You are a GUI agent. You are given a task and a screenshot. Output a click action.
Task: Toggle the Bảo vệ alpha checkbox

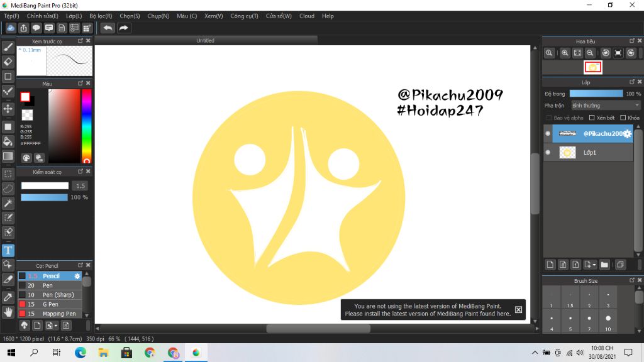[x=548, y=118]
